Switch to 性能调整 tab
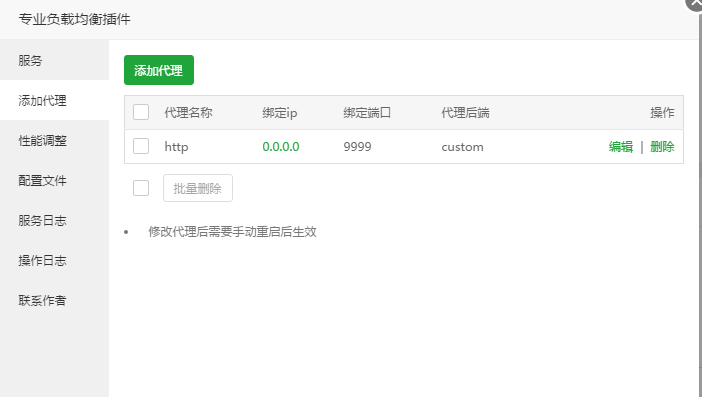Screen dimensions: 702x397 click(x=54, y=140)
